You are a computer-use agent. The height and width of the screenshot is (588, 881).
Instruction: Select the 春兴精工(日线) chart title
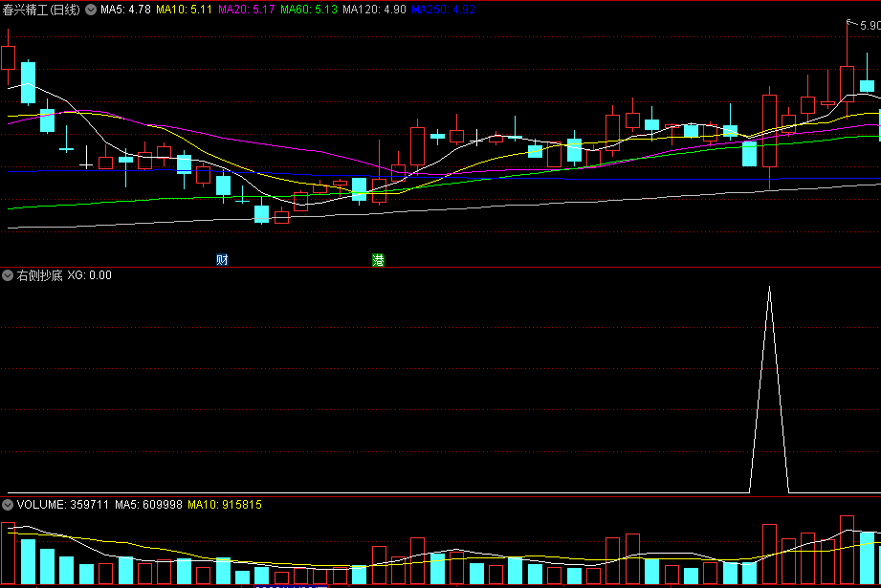(x=41, y=10)
